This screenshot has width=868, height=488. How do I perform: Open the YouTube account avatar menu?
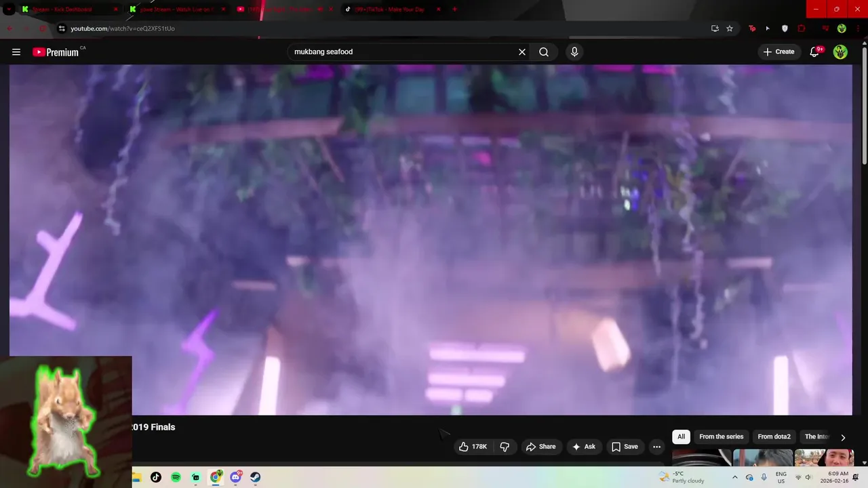click(x=840, y=52)
